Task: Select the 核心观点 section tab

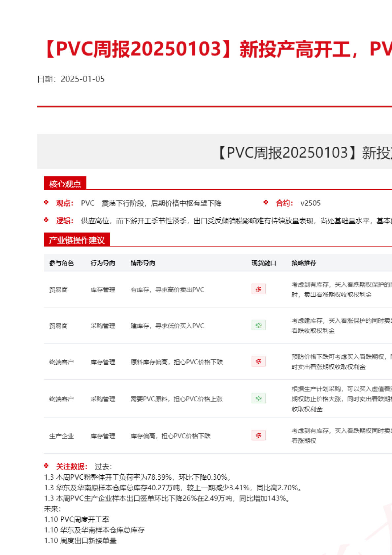Action: [65, 184]
